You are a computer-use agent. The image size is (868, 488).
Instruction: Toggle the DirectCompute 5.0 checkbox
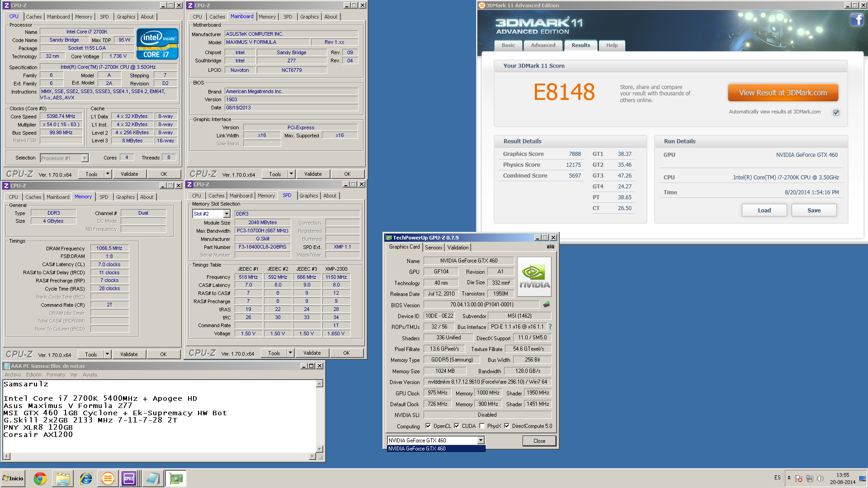507,426
